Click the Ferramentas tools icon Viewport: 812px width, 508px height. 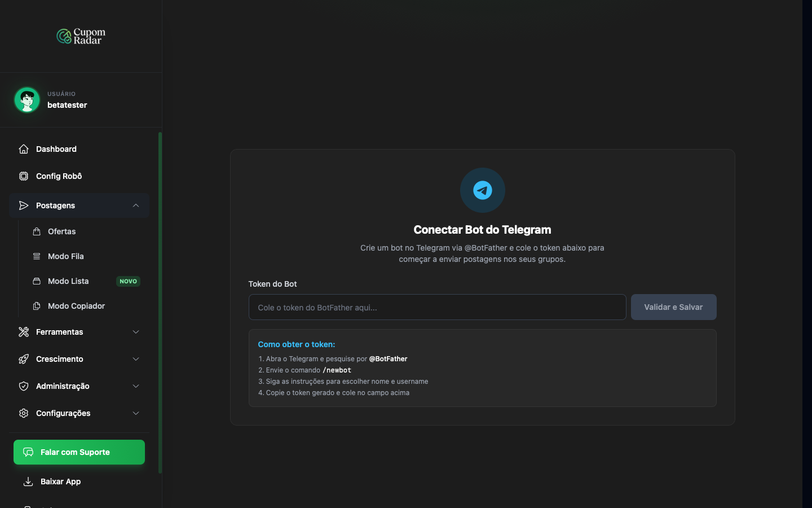24,332
